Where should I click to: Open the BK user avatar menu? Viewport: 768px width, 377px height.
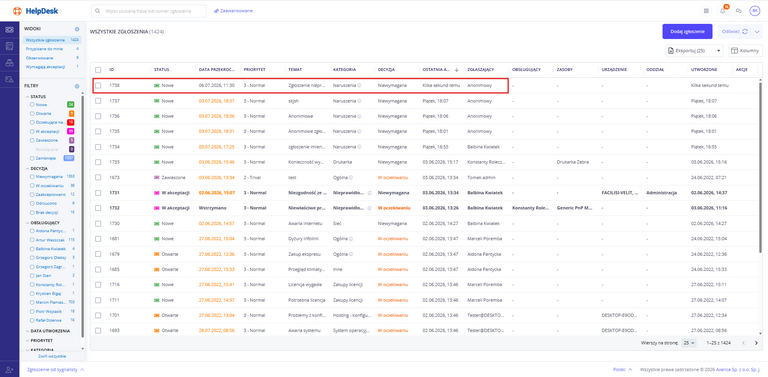coord(755,11)
